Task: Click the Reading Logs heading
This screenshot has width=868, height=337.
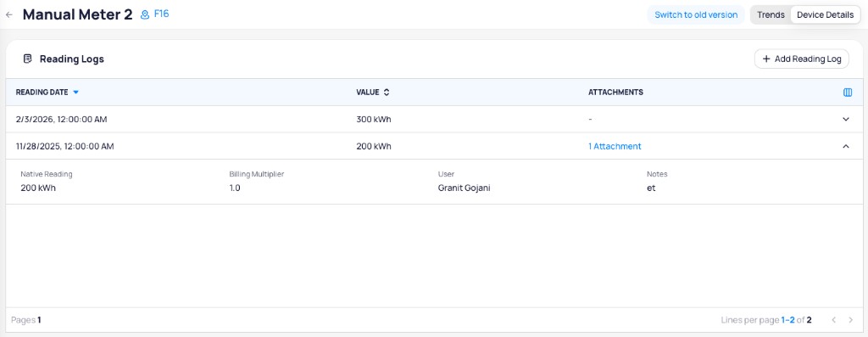Action: click(x=72, y=59)
